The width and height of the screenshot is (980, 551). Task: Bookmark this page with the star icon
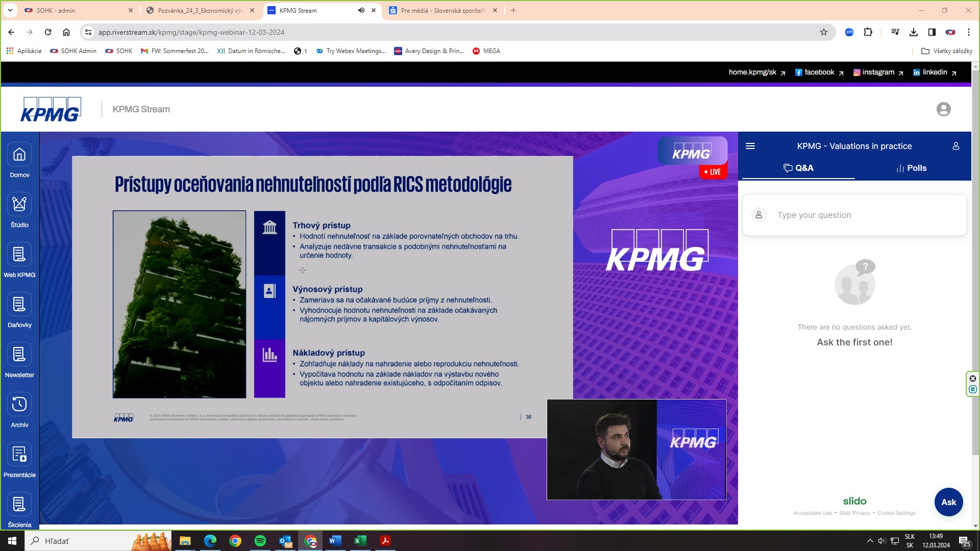[824, 32]
